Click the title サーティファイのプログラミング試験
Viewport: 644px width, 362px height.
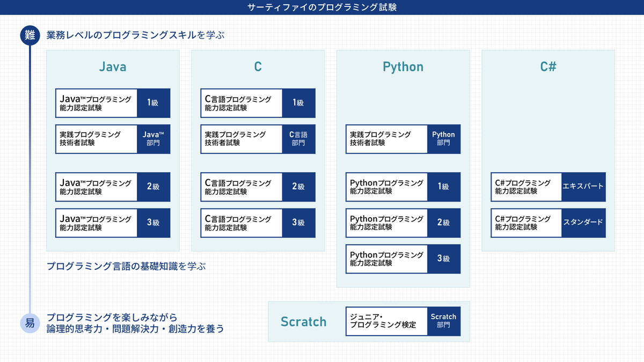322,8
